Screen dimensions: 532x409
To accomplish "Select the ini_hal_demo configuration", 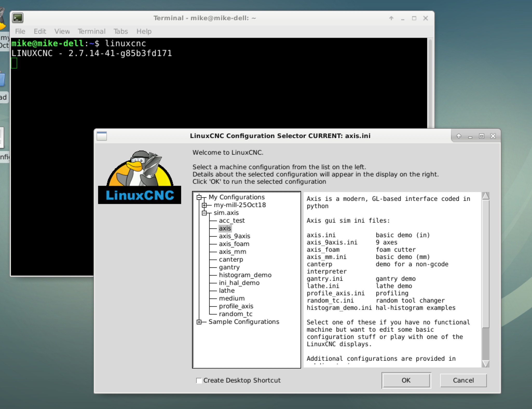I will pos(239,283).
